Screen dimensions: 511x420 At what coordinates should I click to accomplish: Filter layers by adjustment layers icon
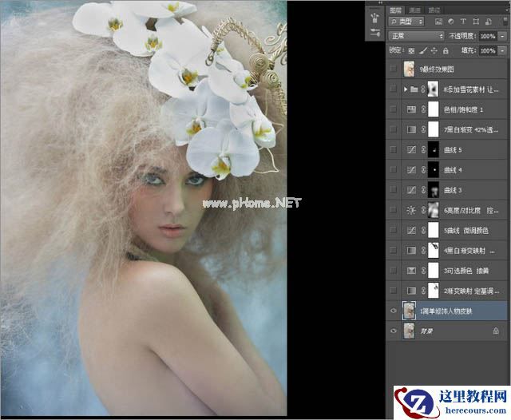(x=450, y=22)
